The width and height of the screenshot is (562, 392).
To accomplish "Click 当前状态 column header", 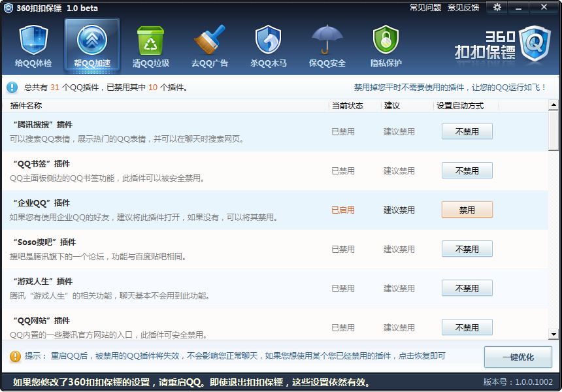I will tap(347, 105).
